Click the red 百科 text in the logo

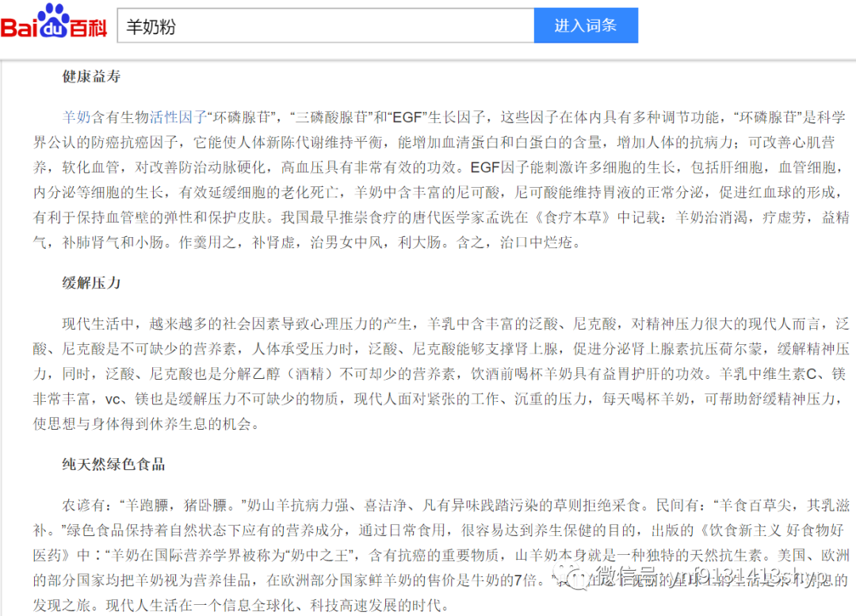click(89, 27)
